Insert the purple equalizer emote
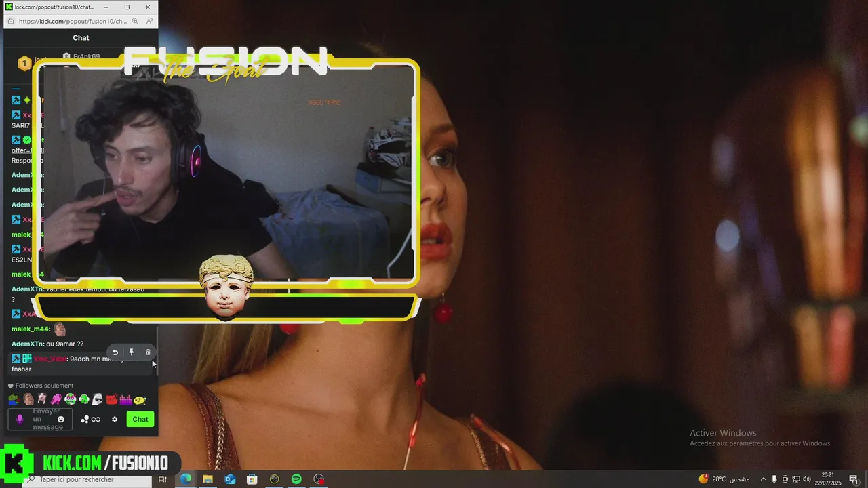This screenshot has width=868, height=488. point(125,399)
